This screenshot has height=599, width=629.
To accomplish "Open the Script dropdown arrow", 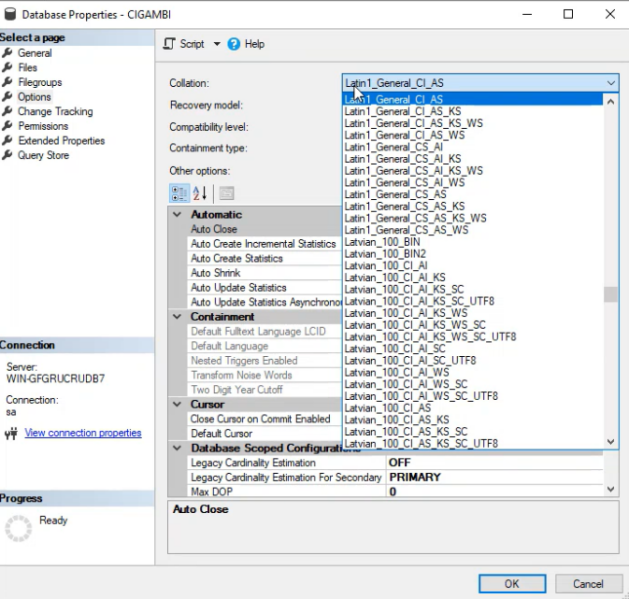I will click(x=217, y=44).
